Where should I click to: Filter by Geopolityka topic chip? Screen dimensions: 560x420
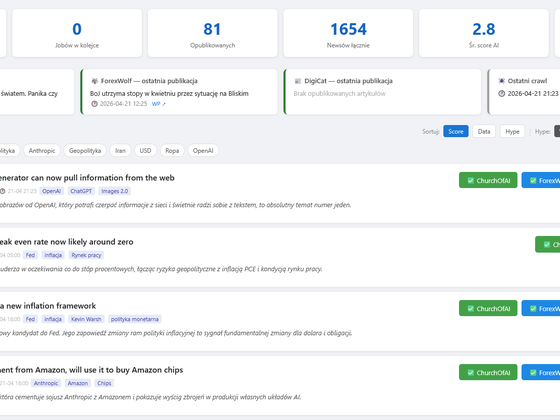tap(85, 151)
